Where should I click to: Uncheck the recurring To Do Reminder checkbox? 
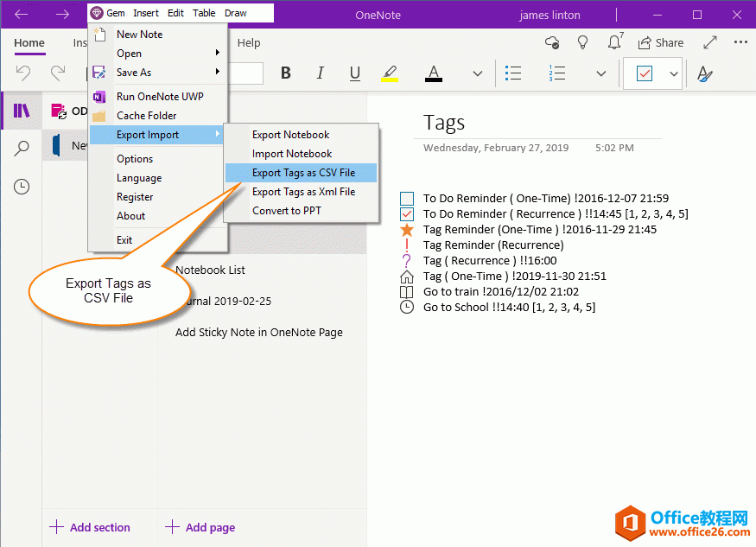[x=406, y=213]
